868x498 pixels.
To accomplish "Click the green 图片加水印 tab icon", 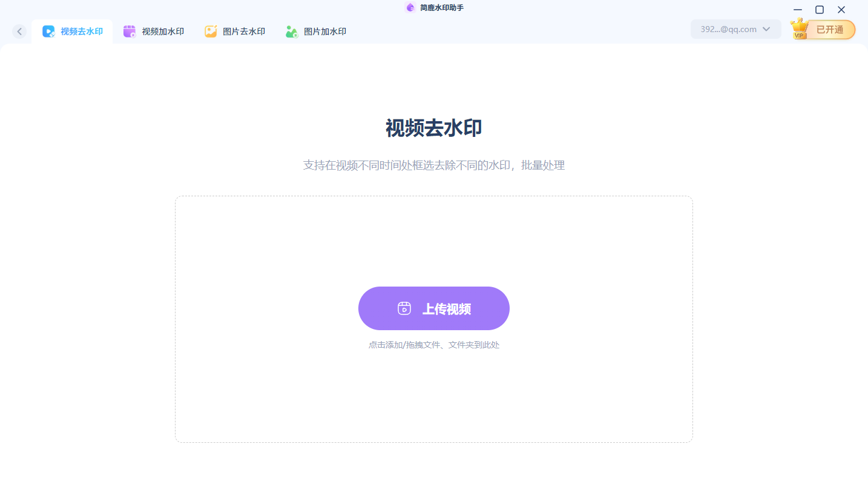I will point(292,32).
